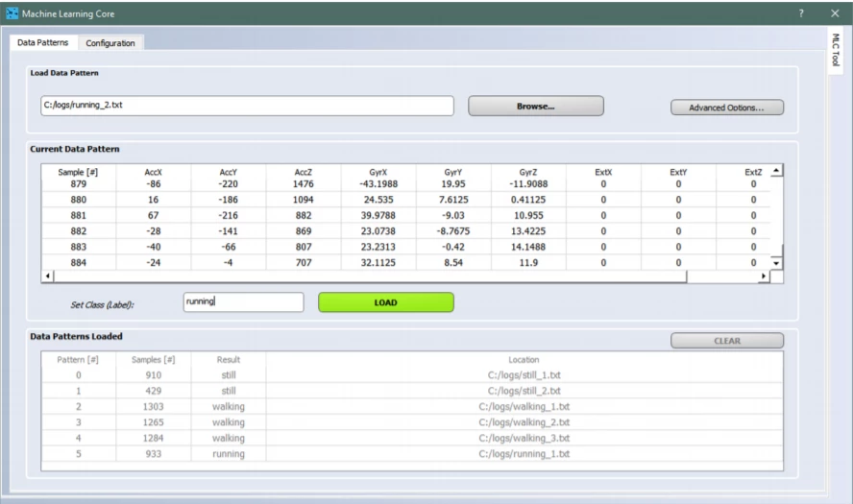Click the GyrX column header
This screenshot has height=504, width=853.
pyautogui.click(x=378, y=172)
